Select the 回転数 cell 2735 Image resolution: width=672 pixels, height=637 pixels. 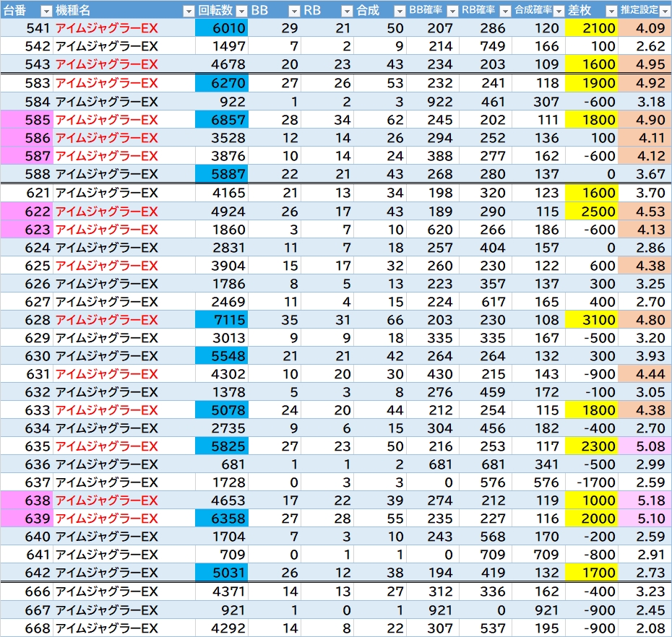[x=222, y=428]
